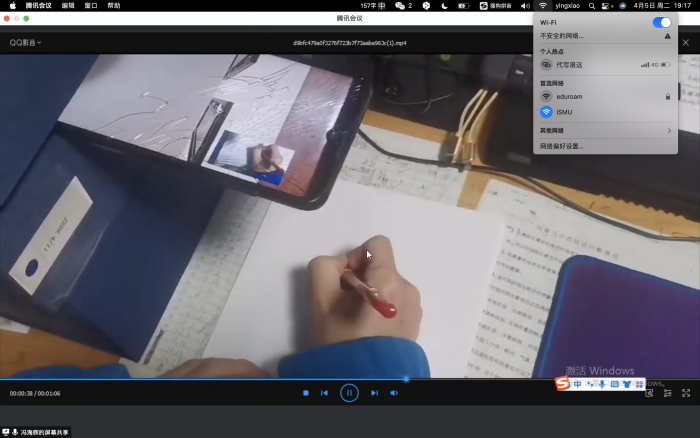Turn off the Wi-Fi toggle switch

pos(662,22)
